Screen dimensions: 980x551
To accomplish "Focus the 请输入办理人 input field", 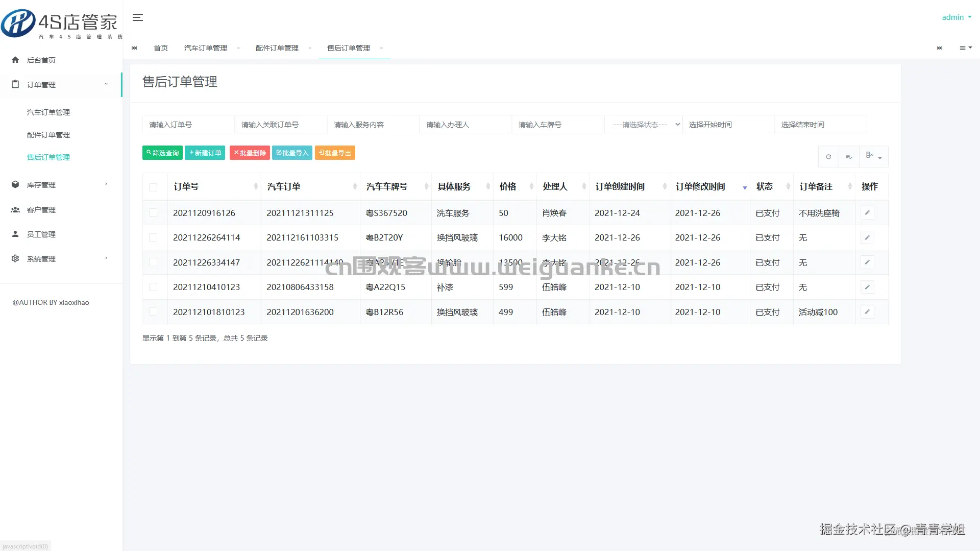I will click(465, 125).
